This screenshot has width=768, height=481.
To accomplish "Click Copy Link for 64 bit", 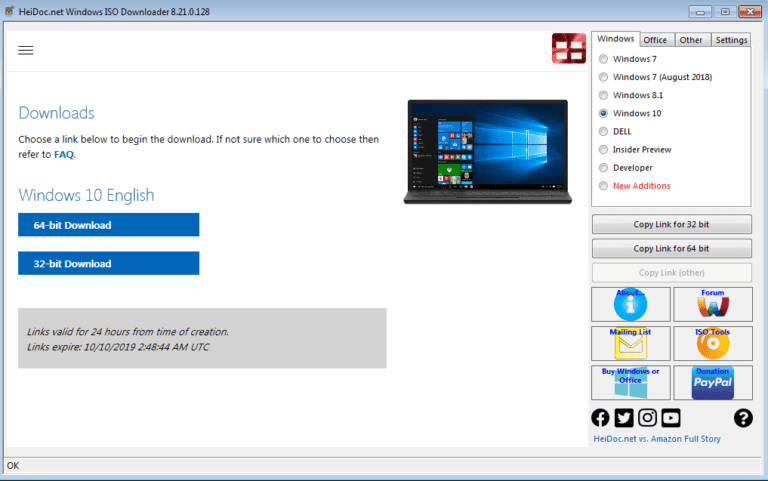I will coord(672,248).
